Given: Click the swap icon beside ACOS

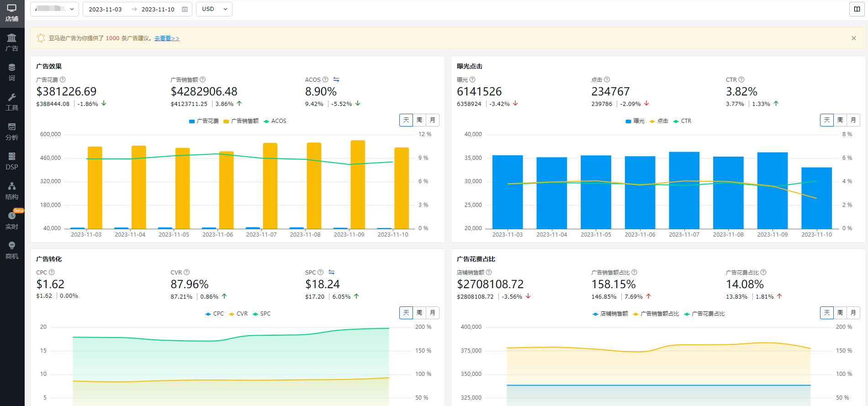Looking at the screenshot, I should pos(336,79).
